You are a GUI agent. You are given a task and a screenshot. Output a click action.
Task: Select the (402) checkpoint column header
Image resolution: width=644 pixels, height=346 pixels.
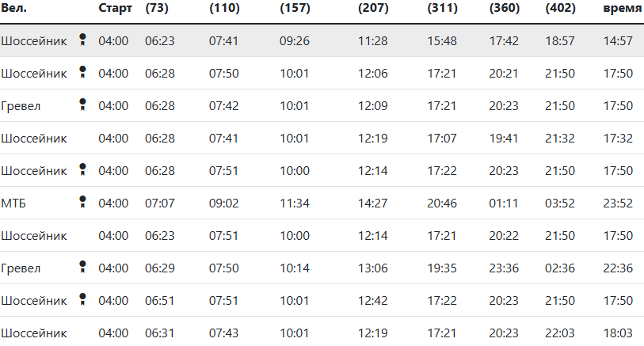560,8
